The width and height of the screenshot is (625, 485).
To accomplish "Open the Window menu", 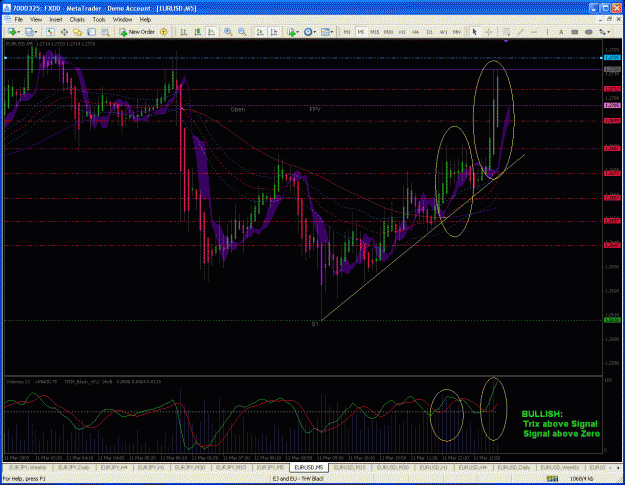I will click(x=122, y=19).
